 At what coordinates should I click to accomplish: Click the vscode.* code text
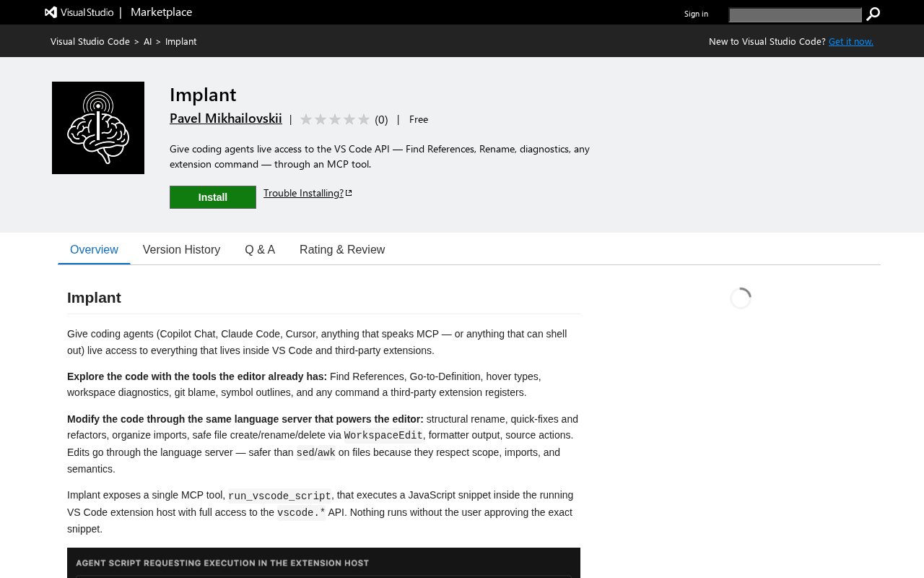pos(301,513)
